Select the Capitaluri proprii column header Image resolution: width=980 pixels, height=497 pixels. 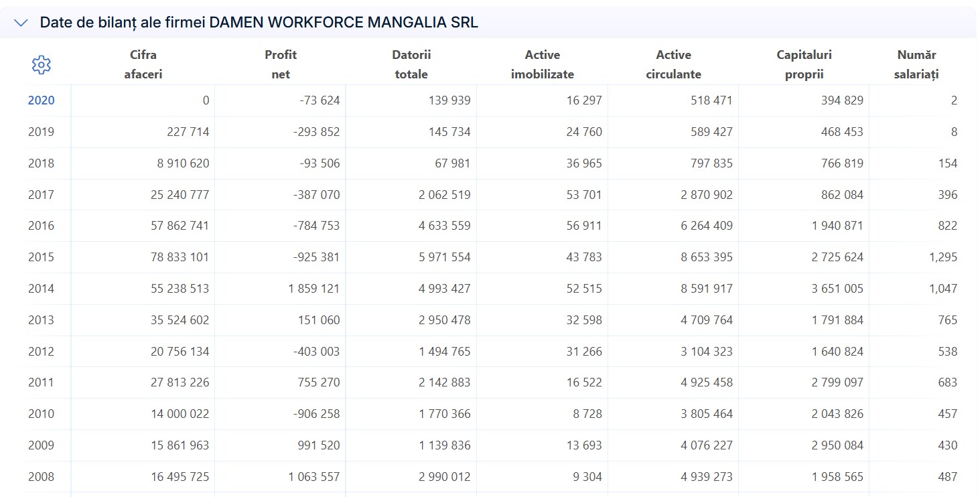click(x=804, y=64)
